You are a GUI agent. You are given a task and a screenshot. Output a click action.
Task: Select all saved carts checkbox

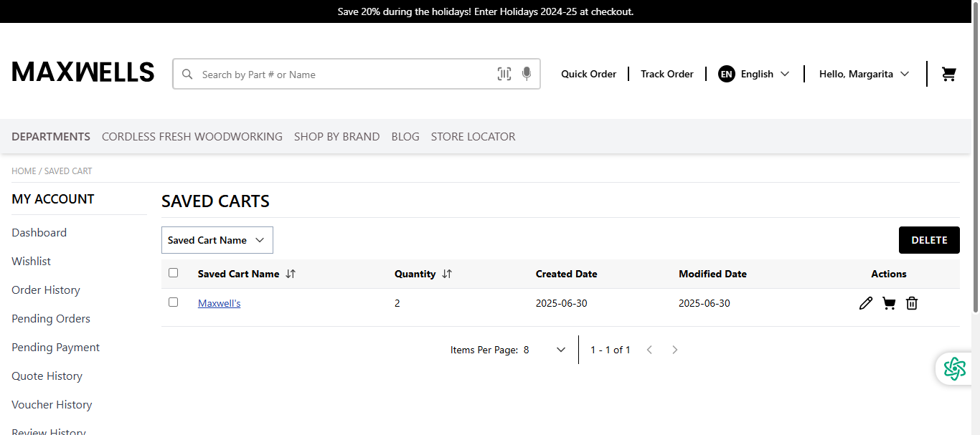click(x=173, y=272)
